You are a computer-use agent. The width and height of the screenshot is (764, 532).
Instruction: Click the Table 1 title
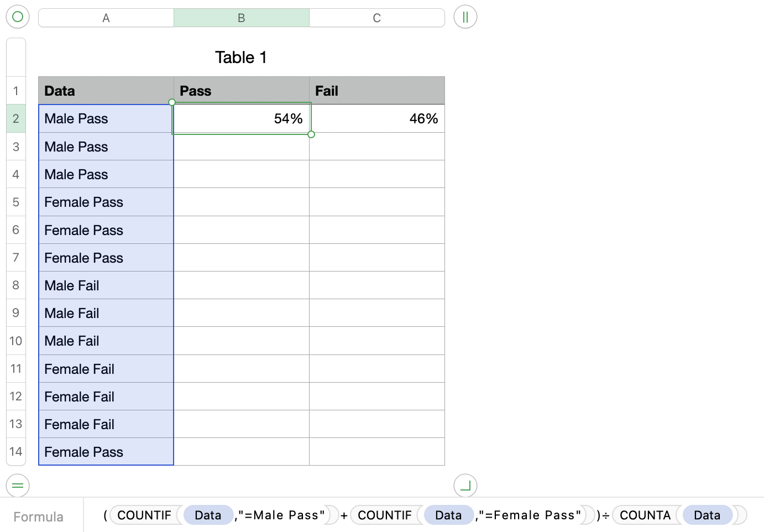tap(241, 58)
